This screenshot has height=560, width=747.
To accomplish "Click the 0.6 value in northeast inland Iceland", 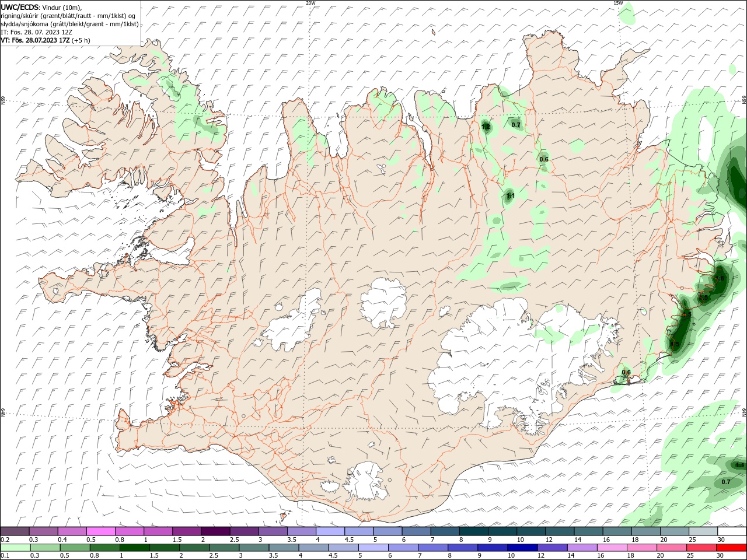I will 544,159.
